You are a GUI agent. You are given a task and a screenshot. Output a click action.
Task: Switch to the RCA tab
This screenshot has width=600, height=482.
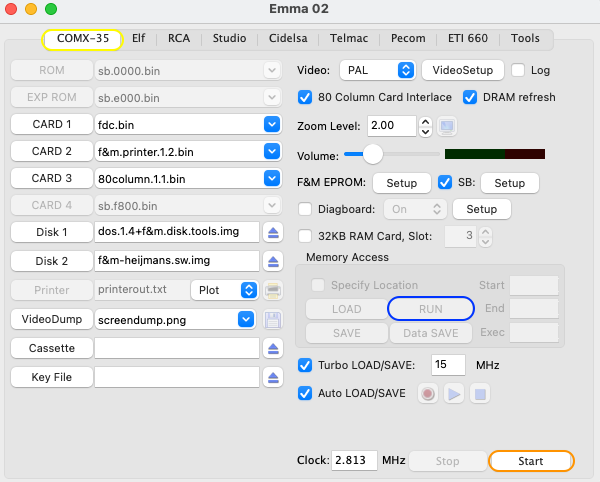tap(179, 38)
